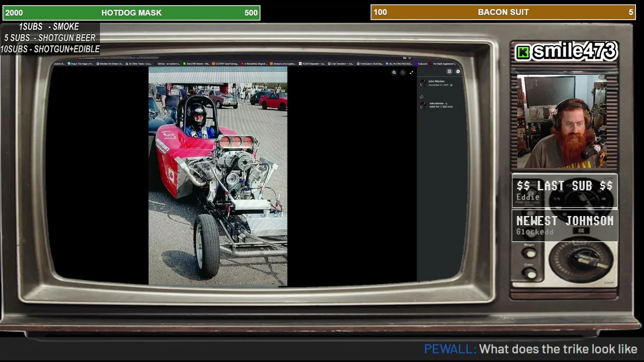Open the ECOTINY Easel Rolling bookmark

225,64
